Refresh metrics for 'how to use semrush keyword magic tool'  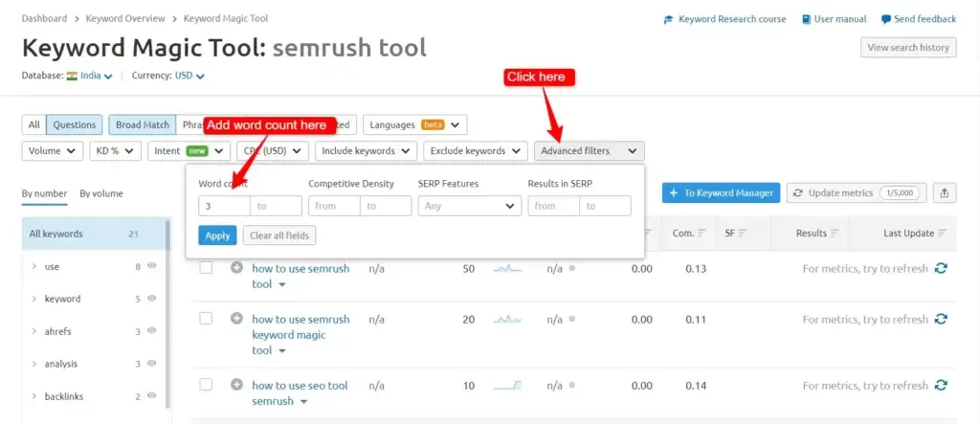(941, 319)
